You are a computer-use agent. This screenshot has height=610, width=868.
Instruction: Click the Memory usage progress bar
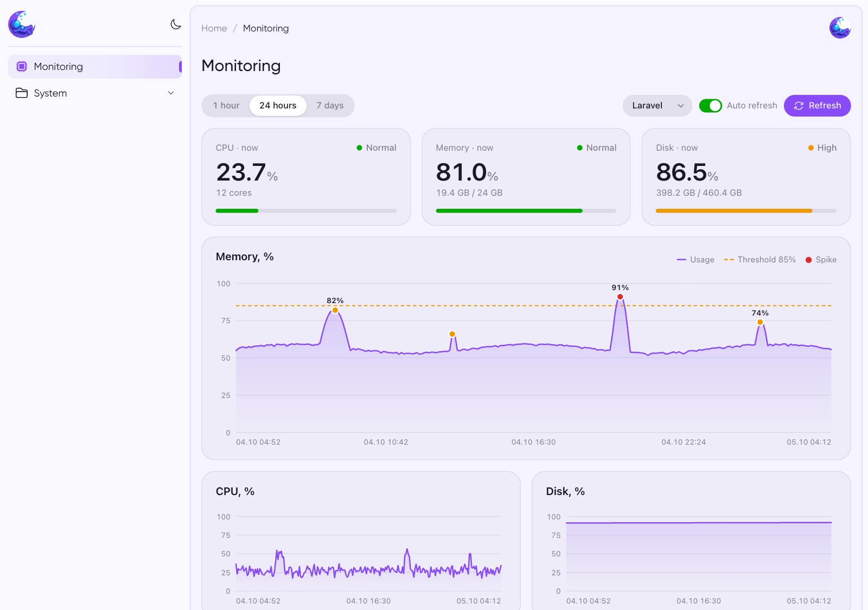pyautogui.click(x=526, y=211)
